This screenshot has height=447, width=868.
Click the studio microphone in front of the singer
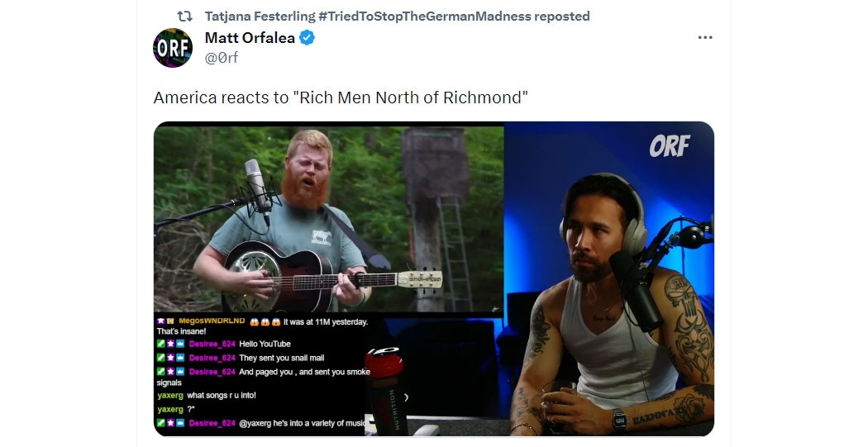pos(258,188)
